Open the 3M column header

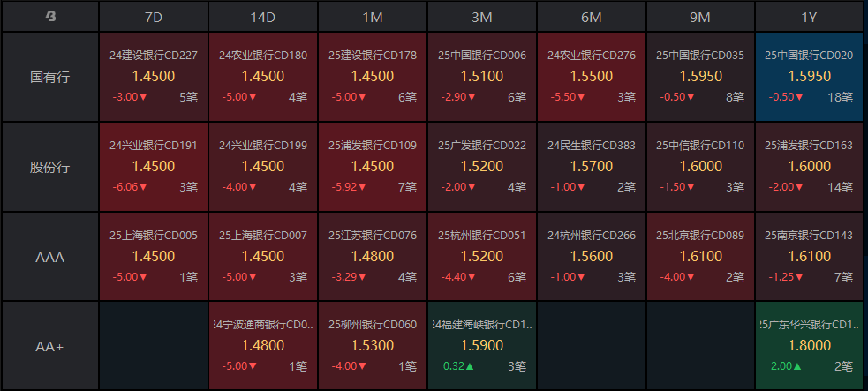point(481,17)
